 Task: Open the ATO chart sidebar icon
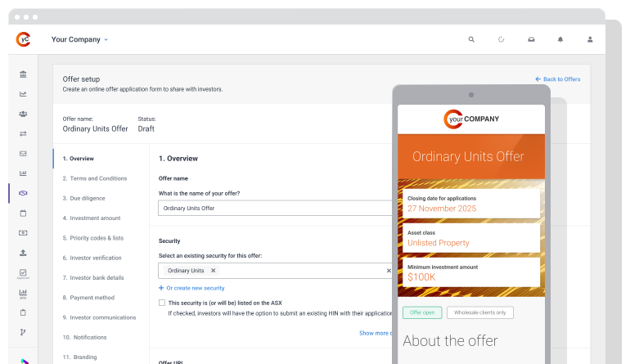[23, 294]
